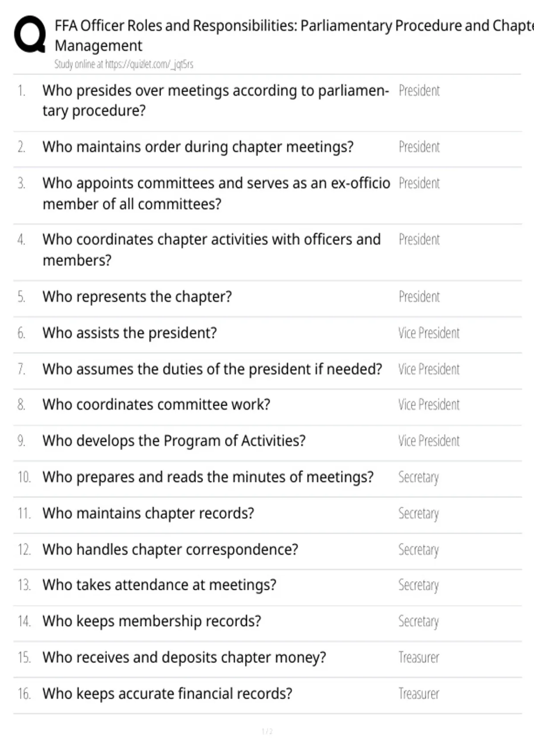534x756 pixels.
Task: Select 'Who coordinates chapter activities' question
Action: tap(211, 249)
